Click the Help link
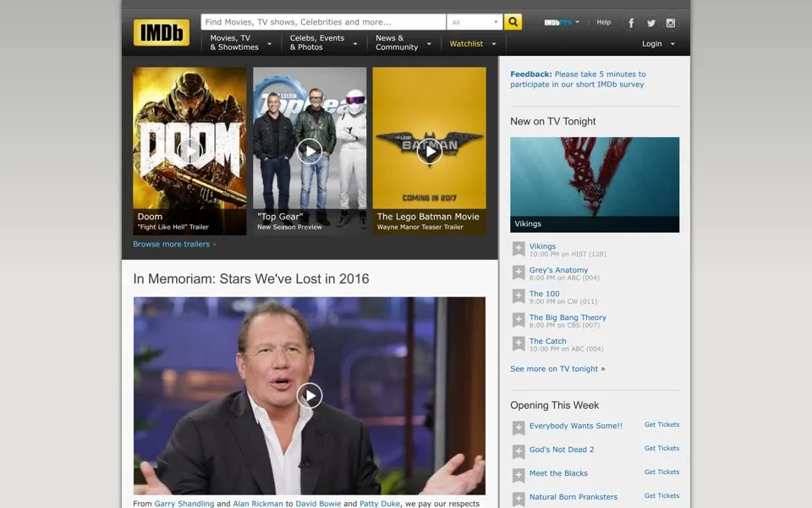This screenshot has width=812, height=508. [603, 22]
